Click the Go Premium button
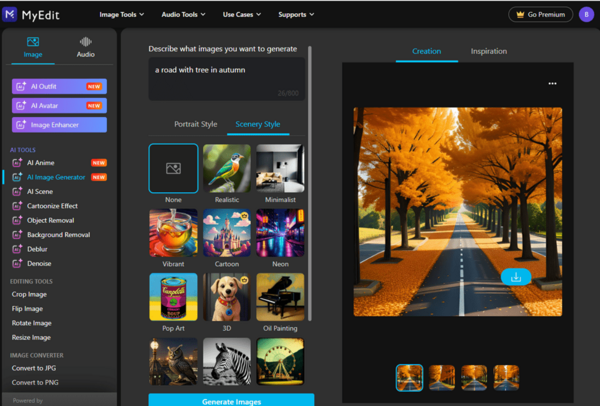The width and height of the screenshot is (600, 406). pyautogui.click(x=540, y=15)
